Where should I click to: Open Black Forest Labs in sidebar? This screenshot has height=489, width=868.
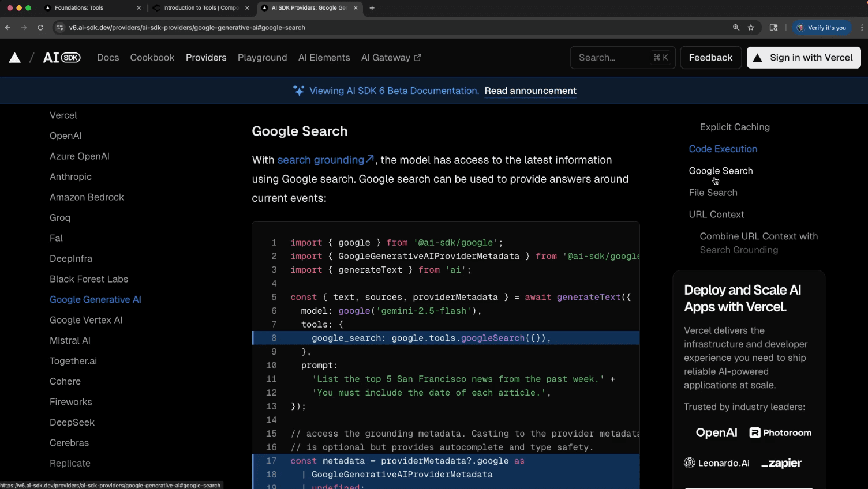tap(89, 279)
